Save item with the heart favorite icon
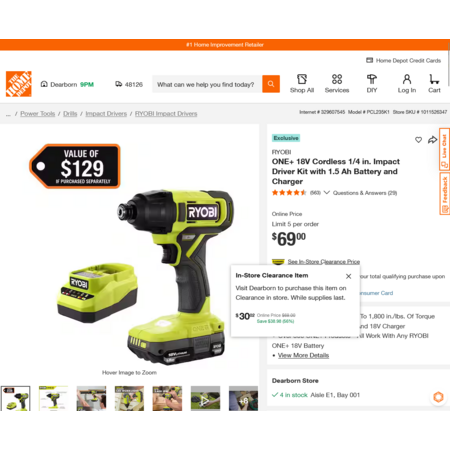450x450 pixels. click(x=418, y=140)
